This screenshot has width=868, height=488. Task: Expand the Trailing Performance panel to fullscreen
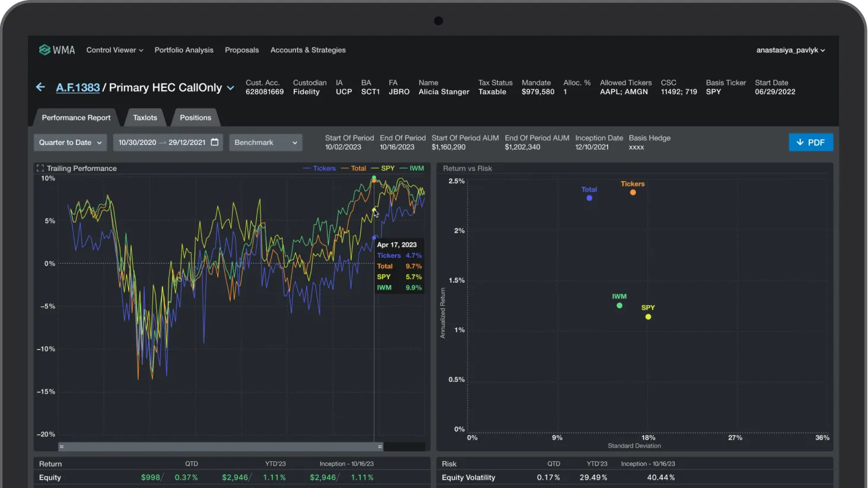tap(39, 168)
